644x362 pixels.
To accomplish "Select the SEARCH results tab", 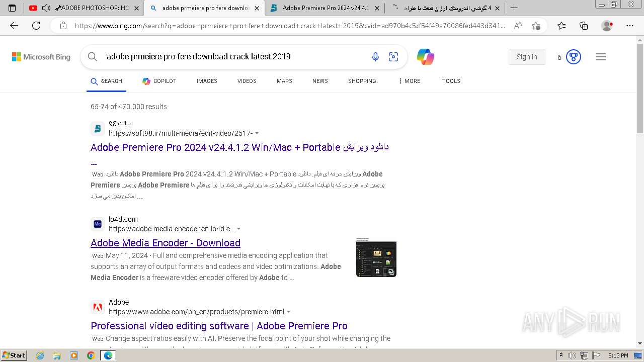I will 106,81.
